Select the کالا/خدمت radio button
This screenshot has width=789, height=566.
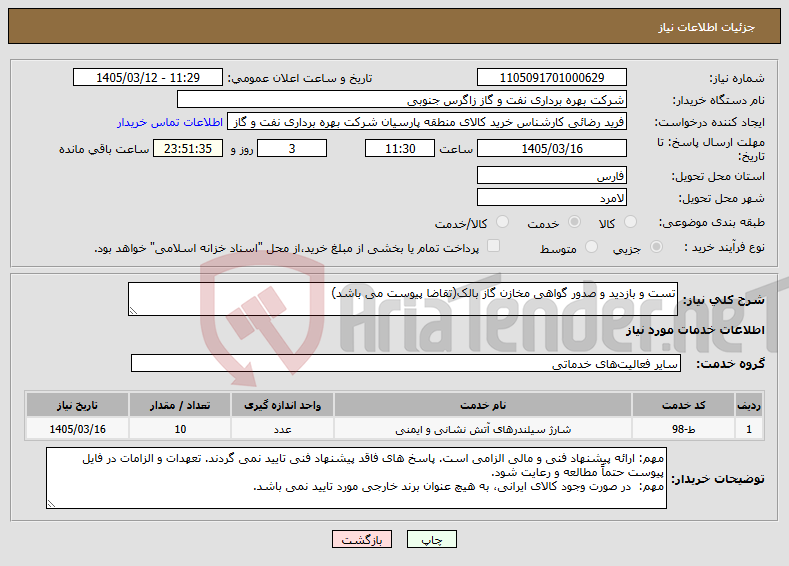[x=502, y=222]
